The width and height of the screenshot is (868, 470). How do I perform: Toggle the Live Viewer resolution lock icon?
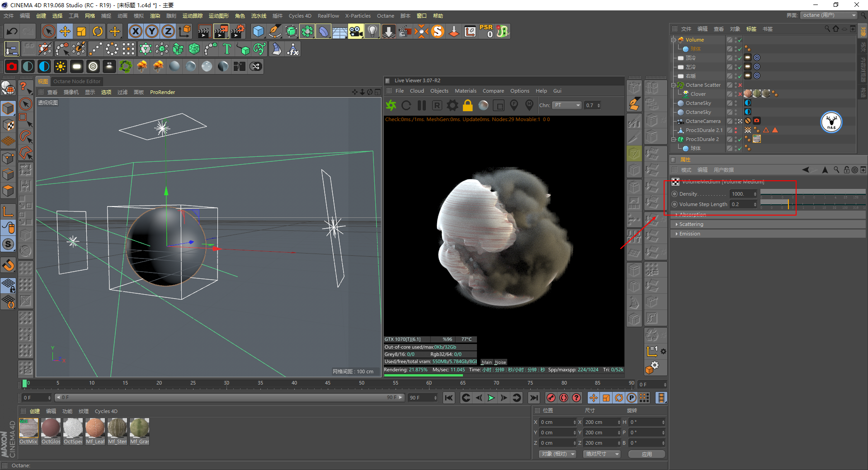[x=467, y=105]
